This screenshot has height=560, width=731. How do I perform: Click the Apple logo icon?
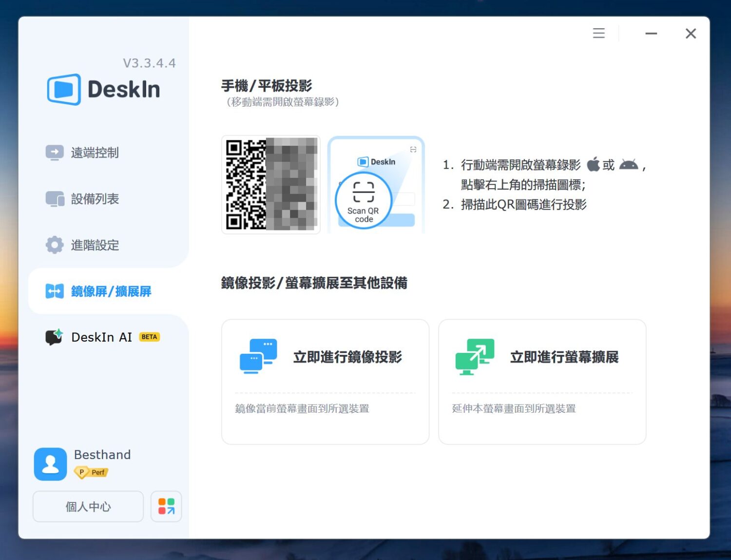click(593, 165)
